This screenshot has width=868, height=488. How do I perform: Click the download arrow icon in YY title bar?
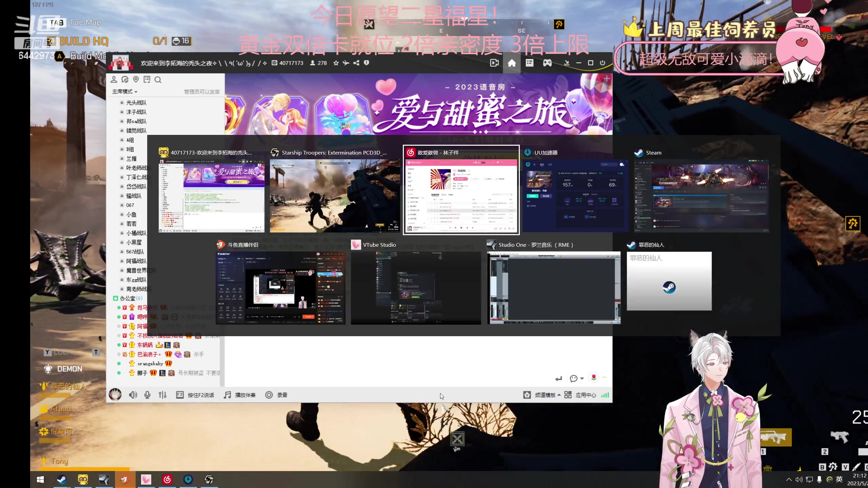click(x=567, y=63)
